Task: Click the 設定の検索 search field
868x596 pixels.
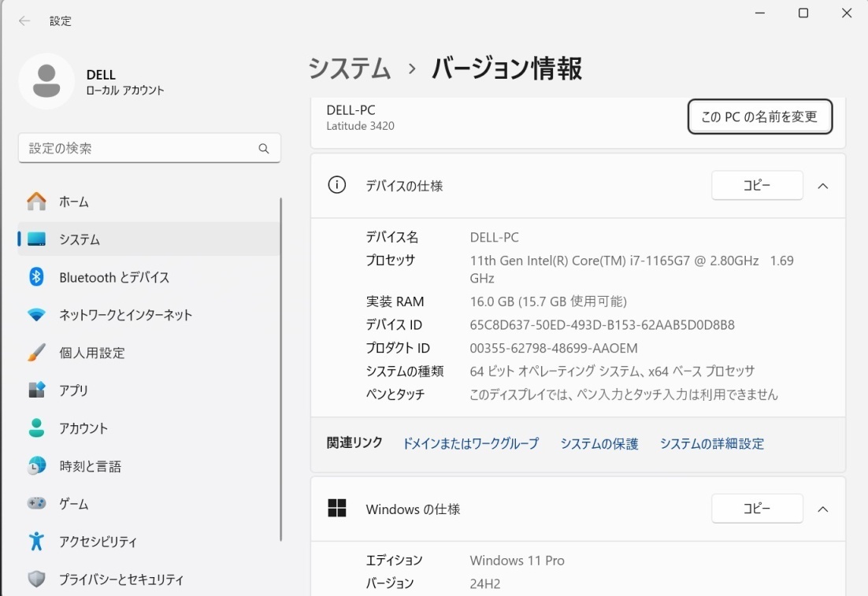Action: coord(142,148)
